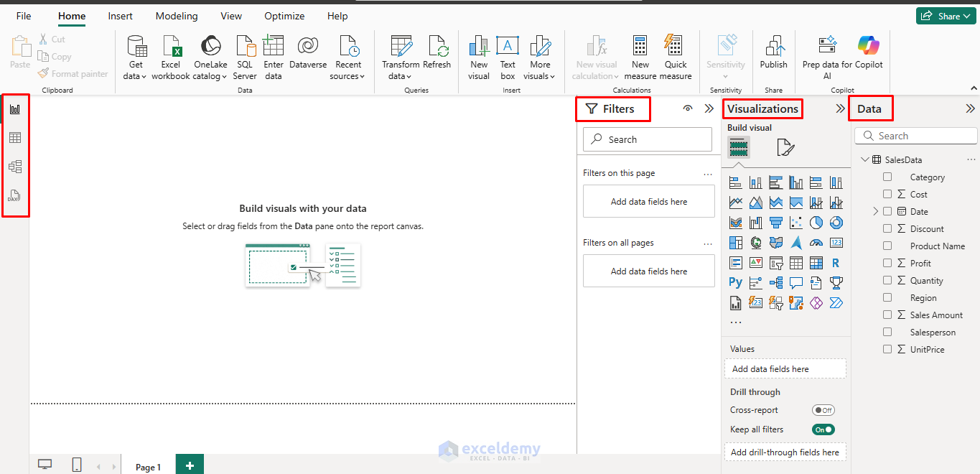This screenshot has width=980, height=474.
Task: Toggle Keep all filters switch
Action: [823, 429]
